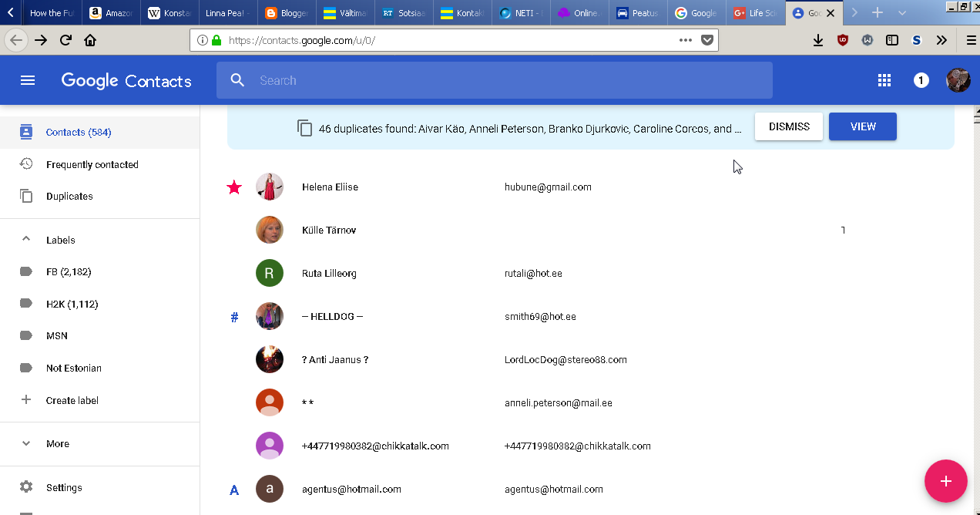Click the browser forward arrow

41,40
